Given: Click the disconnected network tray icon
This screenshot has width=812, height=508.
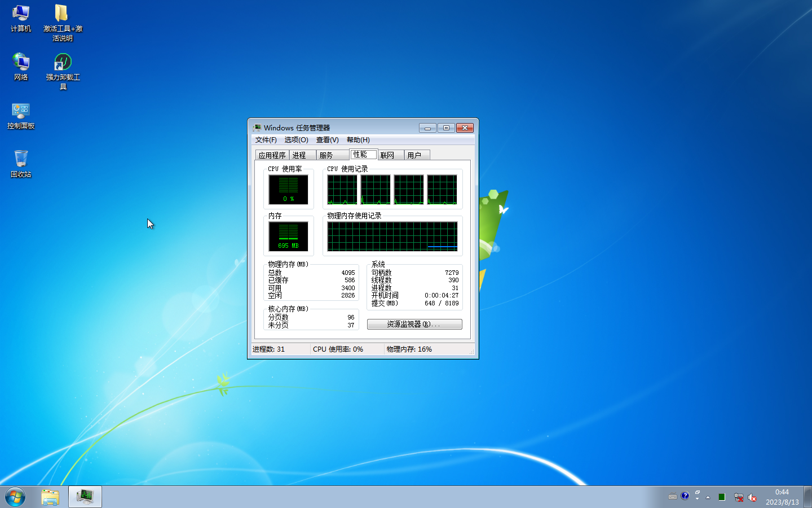Looking at the screenshot, I should click(x=738, y=497).
